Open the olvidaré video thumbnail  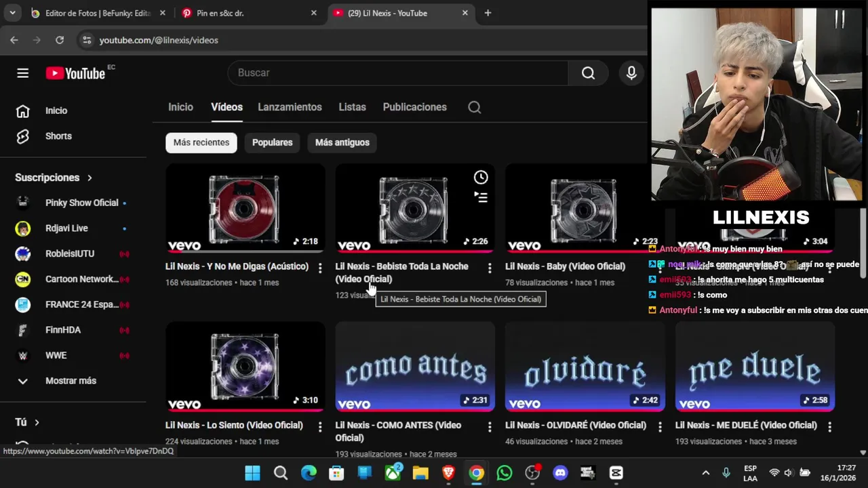tap(585, 367)
